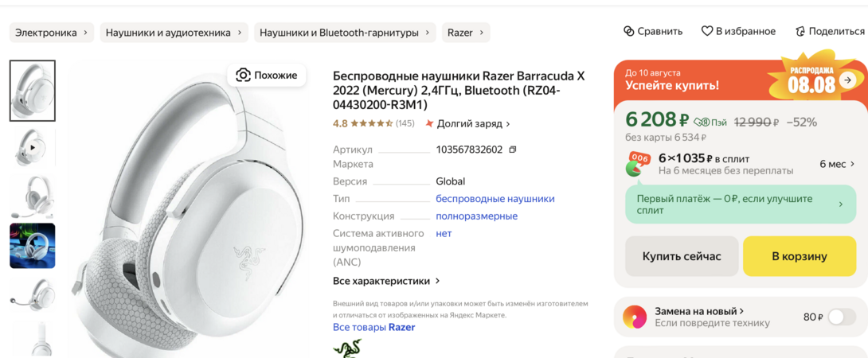
Task: Enable the Замена на новый toggle
Action: pyautogui.click(x=841, y=317)
